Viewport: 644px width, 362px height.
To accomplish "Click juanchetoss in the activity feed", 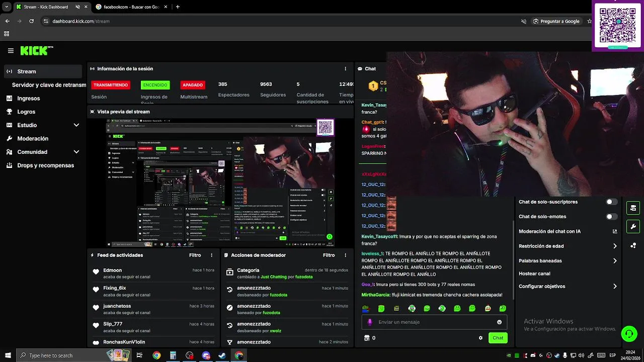I will [117, 306].
